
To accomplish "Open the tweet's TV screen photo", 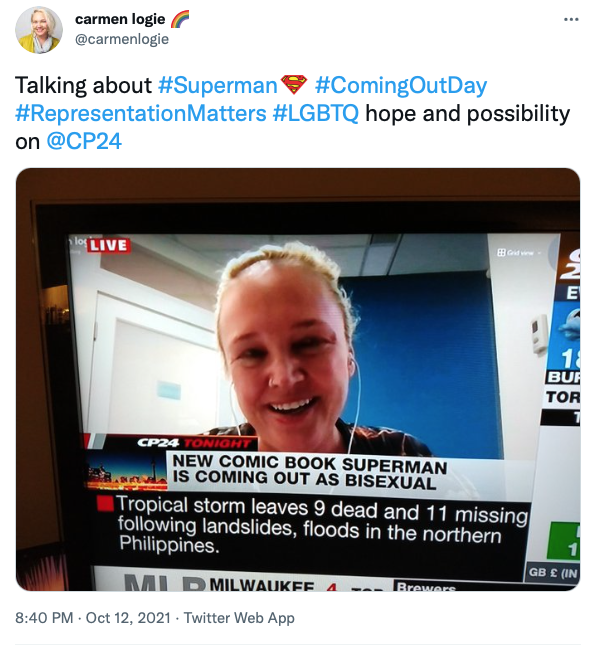I will pyautogui.click(x=298, y=379).
